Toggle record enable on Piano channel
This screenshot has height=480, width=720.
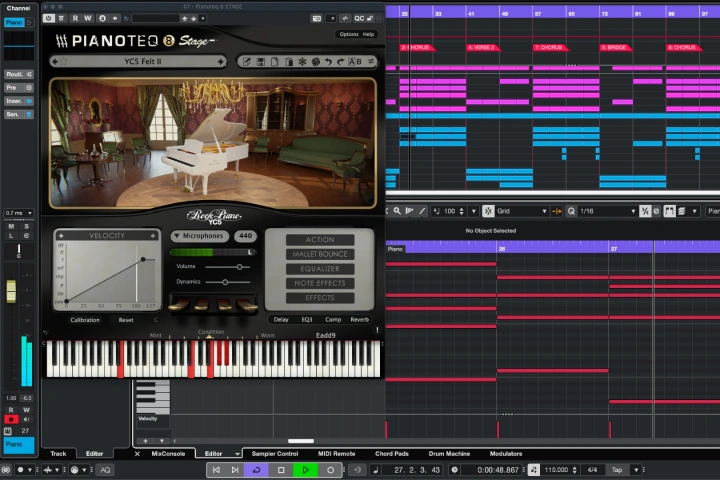[x=11, y=419]
